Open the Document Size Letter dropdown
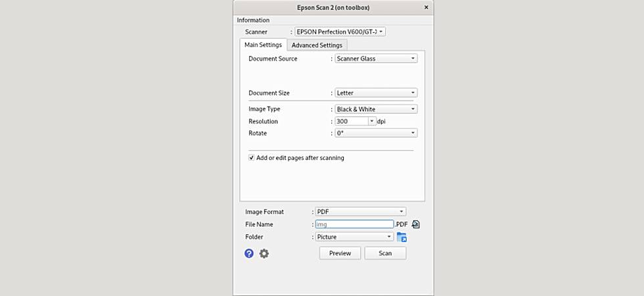The image size is (644, 296). tap(376, 93)
